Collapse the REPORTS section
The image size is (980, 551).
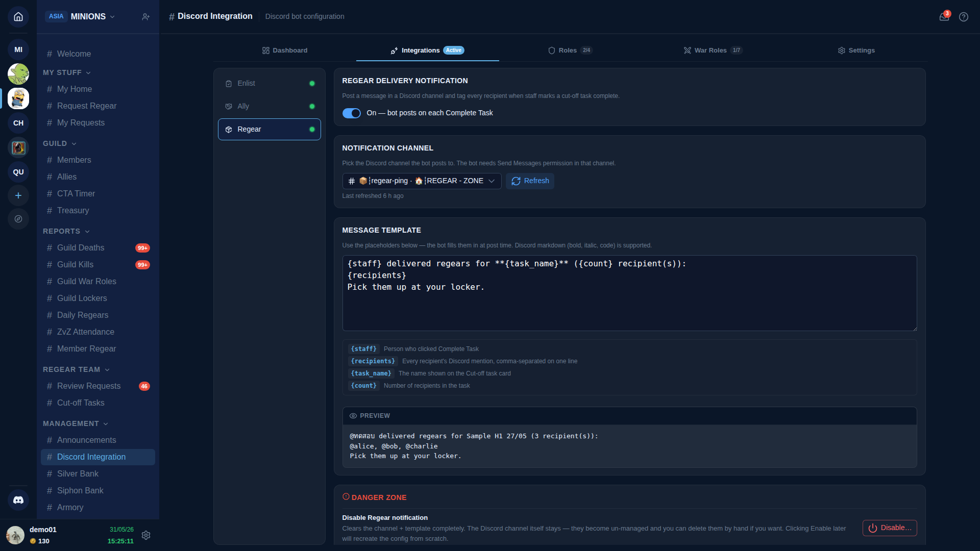click(x=66, y=231)
